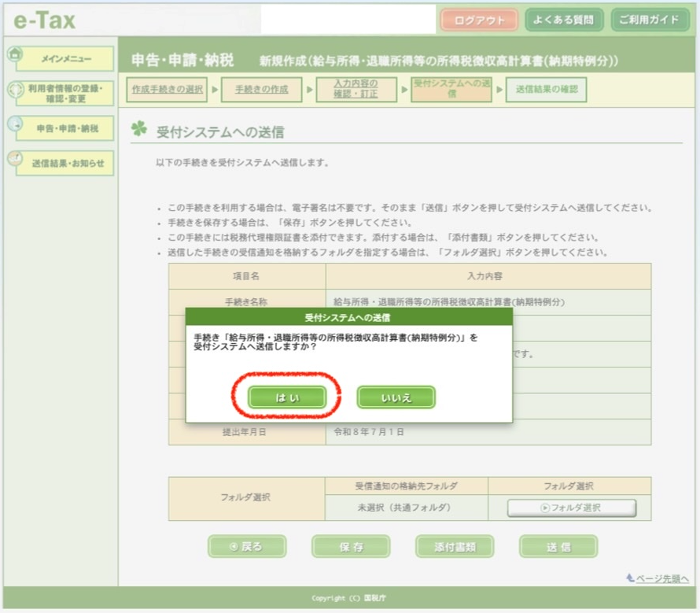Click the text 以下の手続きを受付システムへ送信します。

tap(242, 163)
